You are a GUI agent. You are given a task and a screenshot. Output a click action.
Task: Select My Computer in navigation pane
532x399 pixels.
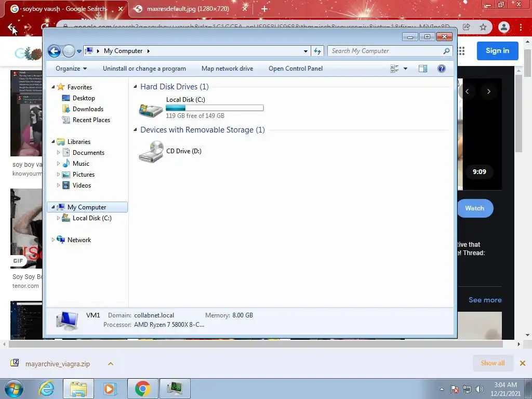[87, 207]
